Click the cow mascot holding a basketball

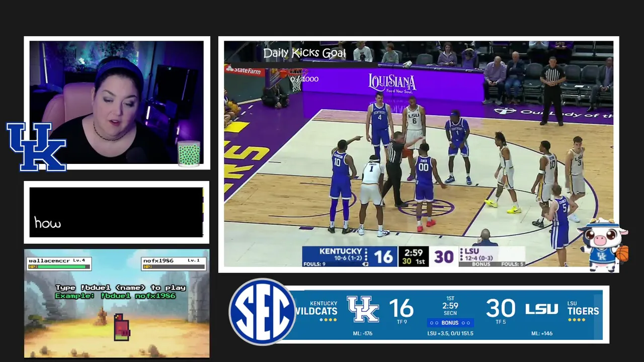[603, 245]
